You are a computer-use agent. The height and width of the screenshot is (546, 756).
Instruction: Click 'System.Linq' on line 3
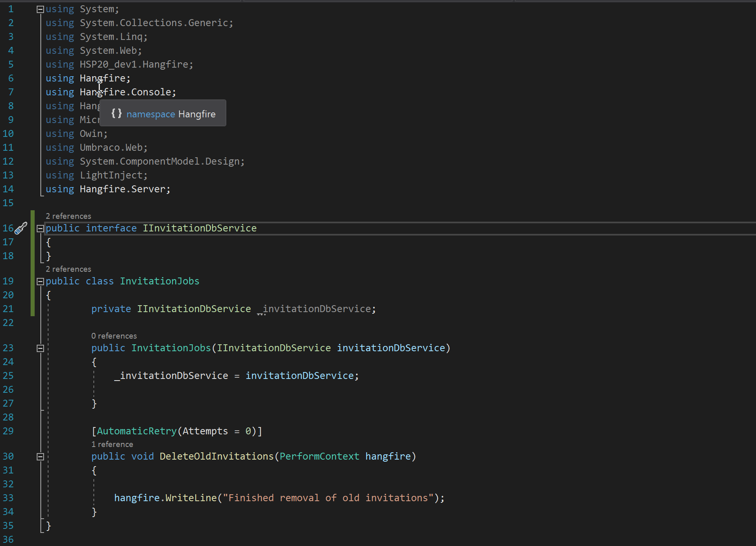pos(111,37)
